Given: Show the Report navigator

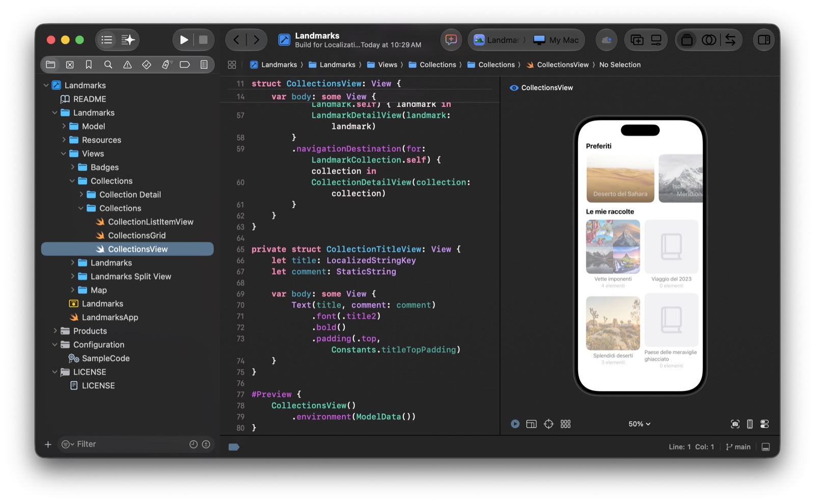Looking at the screenshot, I should coord(204,65).
